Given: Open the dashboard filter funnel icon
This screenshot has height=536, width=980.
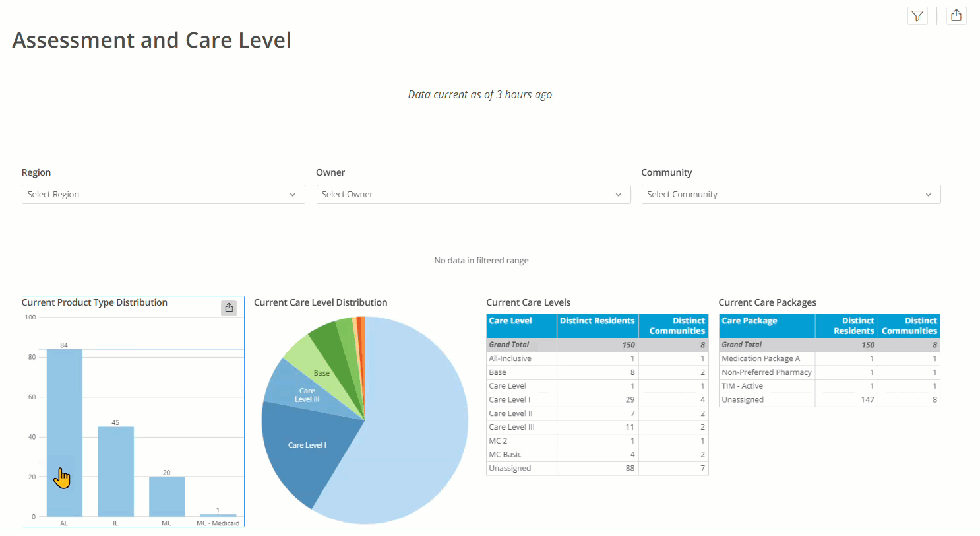Looking at the screenshot, I should (917, 16).
